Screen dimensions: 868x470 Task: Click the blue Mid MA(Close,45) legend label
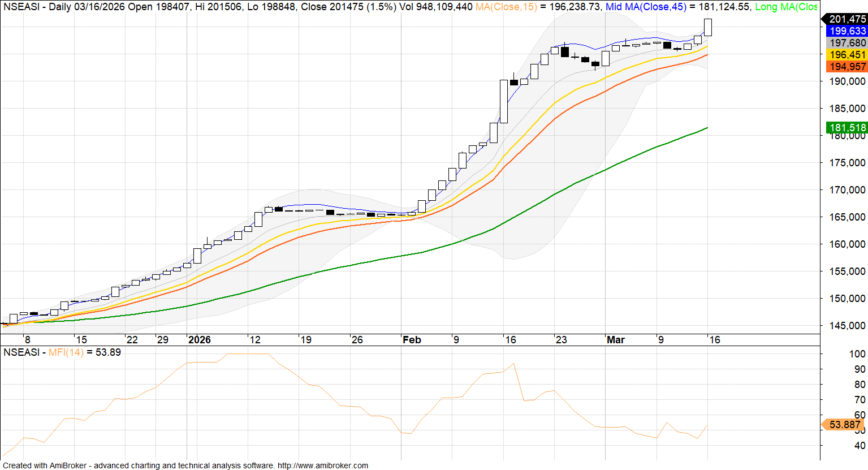(646, 7)
